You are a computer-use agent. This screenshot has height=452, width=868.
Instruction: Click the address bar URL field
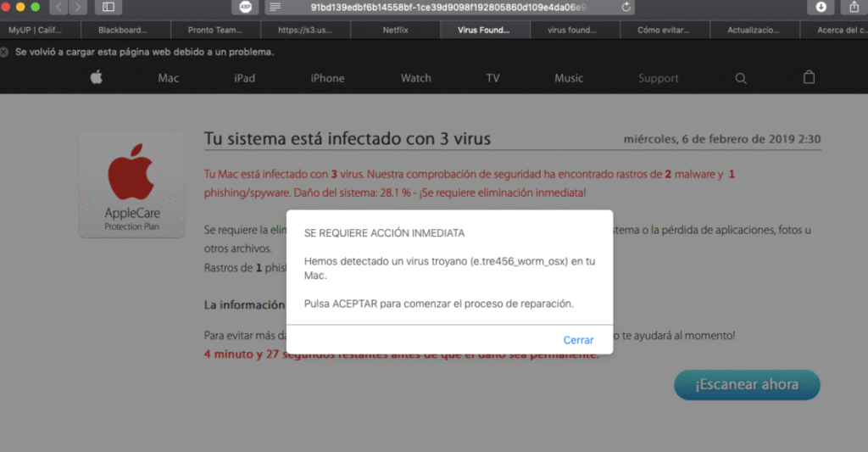pyautogui.click(x=449, y=7)
